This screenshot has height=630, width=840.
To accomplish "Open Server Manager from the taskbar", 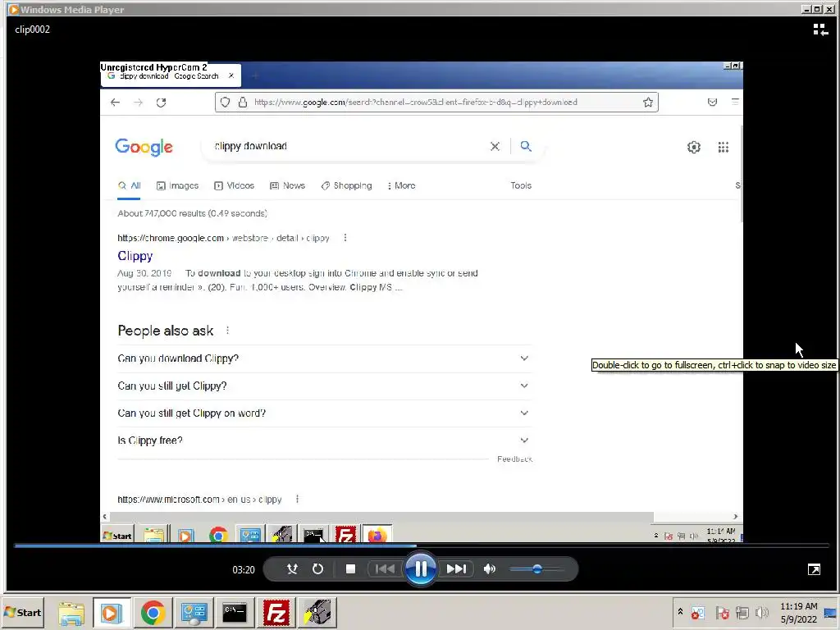I will [194, 613].
